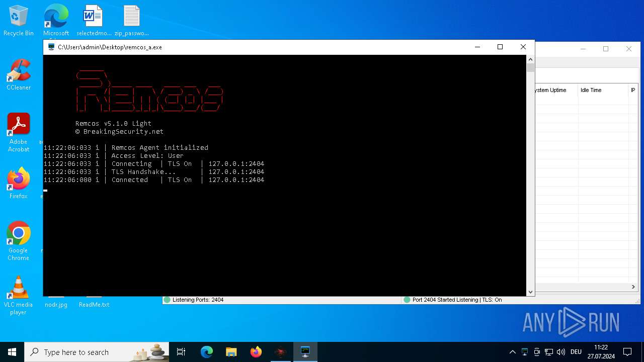The image size is (644, 362).
Task: Click the 'Access Level: User' log line
Action: click(113, 155)
